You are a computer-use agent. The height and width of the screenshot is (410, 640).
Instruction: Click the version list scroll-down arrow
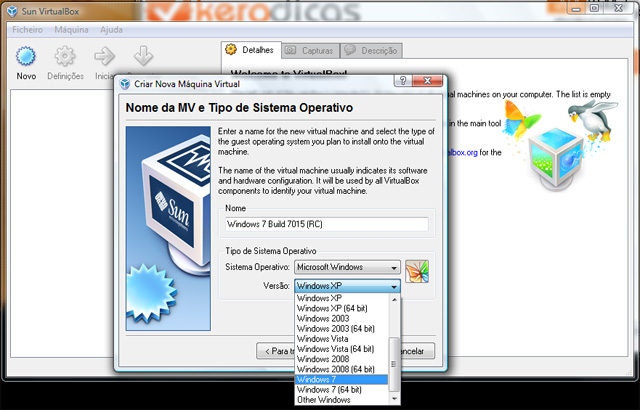(x=394, y=399)
